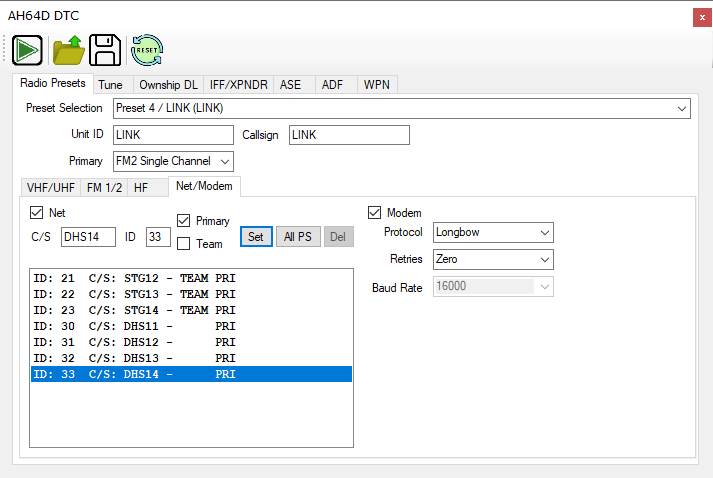The height and width of the screenshot is (478, 713).
Task: Select list row ID: 21 C/S: STG12
Action: pos(191,278)
